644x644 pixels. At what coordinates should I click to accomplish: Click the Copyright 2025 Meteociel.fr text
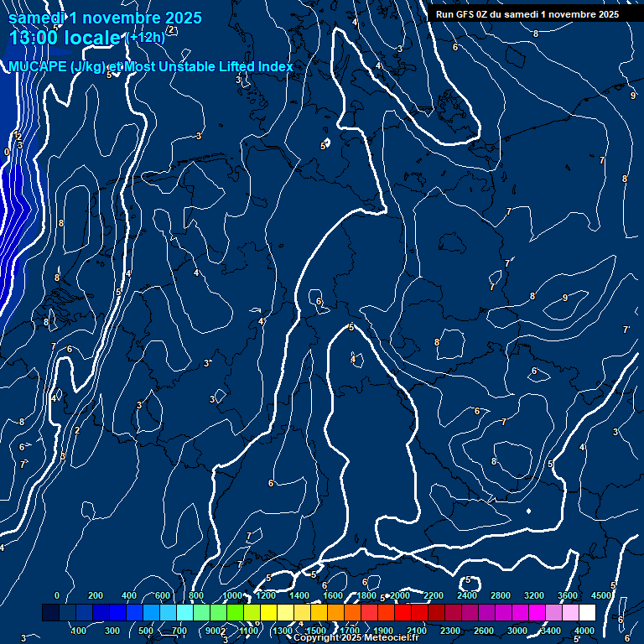[355, 638]
